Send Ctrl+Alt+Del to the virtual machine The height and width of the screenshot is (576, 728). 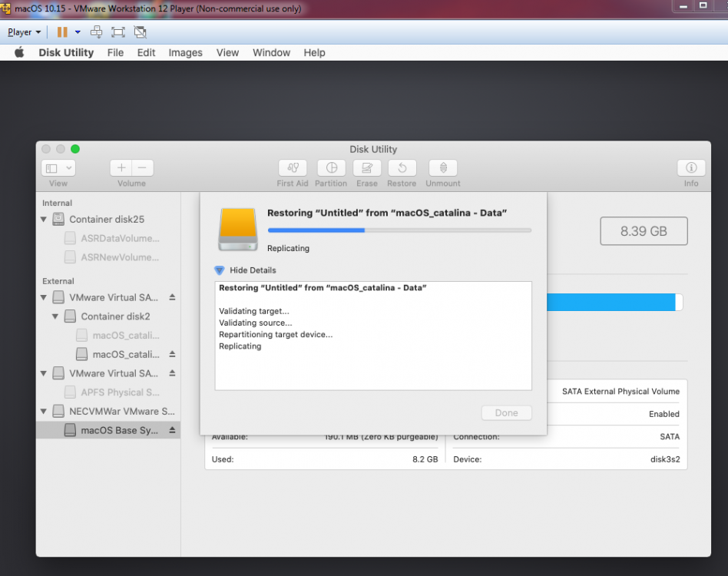tap(96, 32)
